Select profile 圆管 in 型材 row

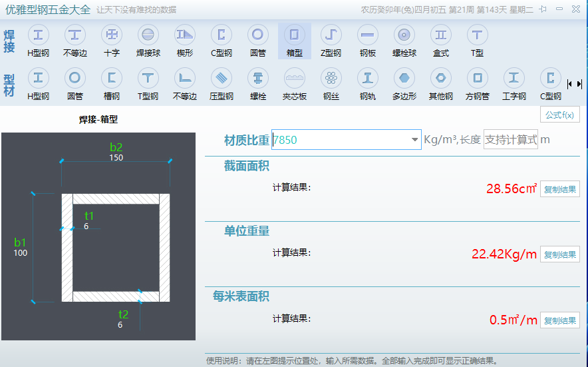(75, 84)
